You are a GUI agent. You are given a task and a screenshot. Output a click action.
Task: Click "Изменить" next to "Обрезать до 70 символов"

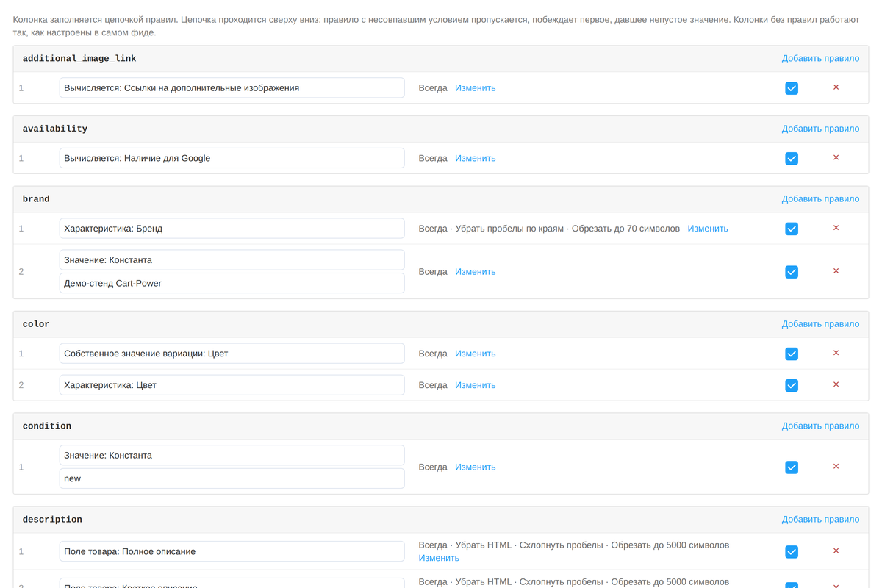click(708, 229)
